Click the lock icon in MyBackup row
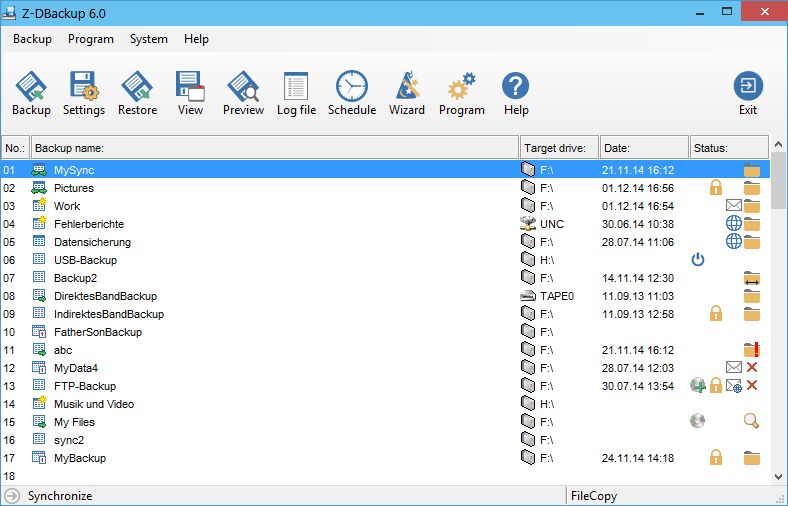Screen dimensions: 788x506 point(716,457)
